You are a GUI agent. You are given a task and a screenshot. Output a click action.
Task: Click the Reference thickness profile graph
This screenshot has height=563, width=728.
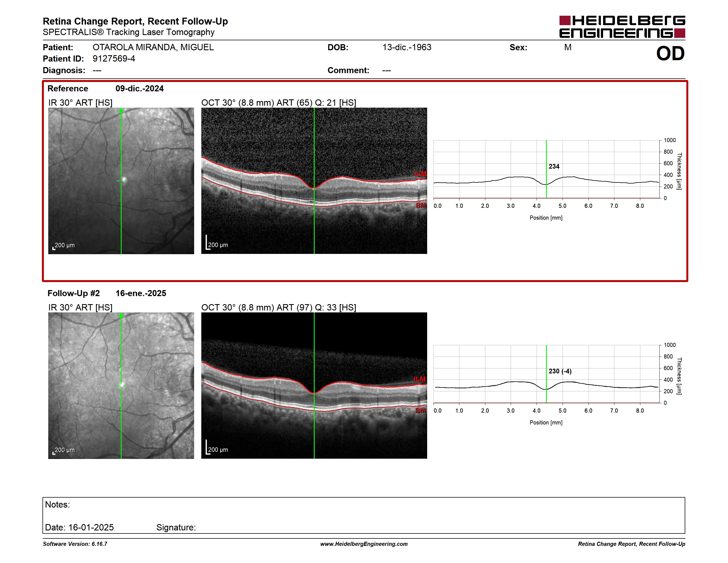pyautogui.click(x=547, y=169)
